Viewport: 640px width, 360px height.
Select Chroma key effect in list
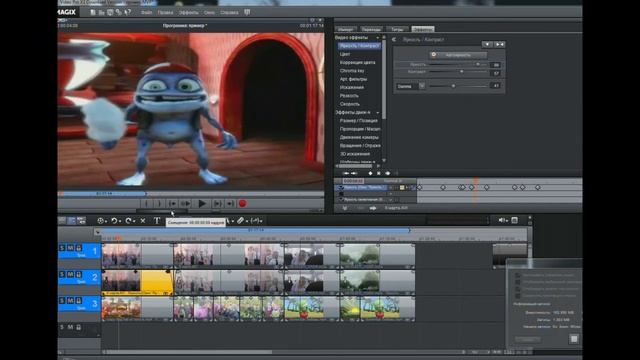pos(352,71)
